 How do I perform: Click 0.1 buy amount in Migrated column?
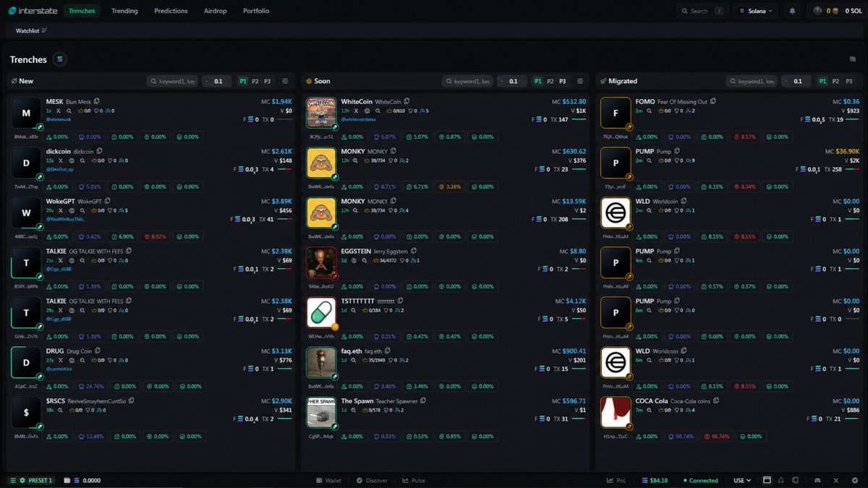[x=797, y=81]
